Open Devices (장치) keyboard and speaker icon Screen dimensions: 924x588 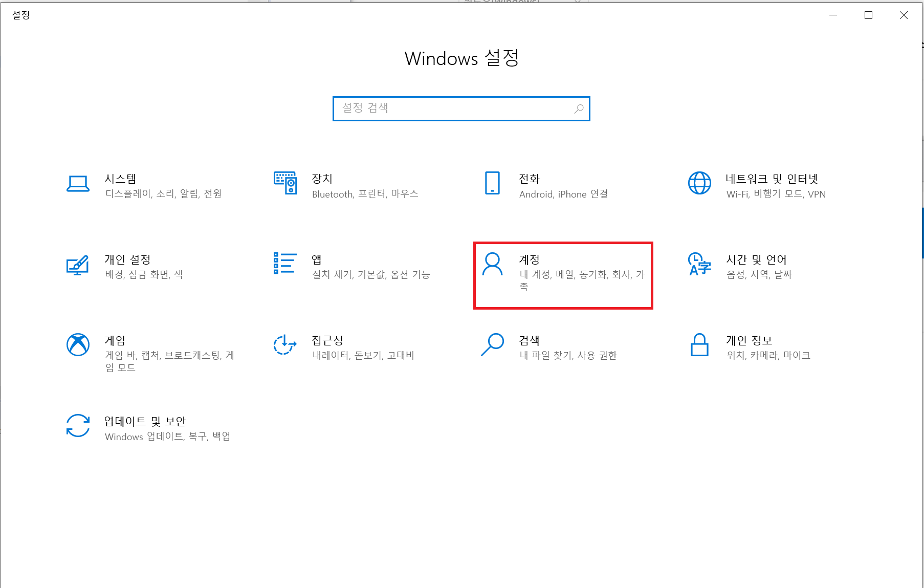tap(285, 183)
